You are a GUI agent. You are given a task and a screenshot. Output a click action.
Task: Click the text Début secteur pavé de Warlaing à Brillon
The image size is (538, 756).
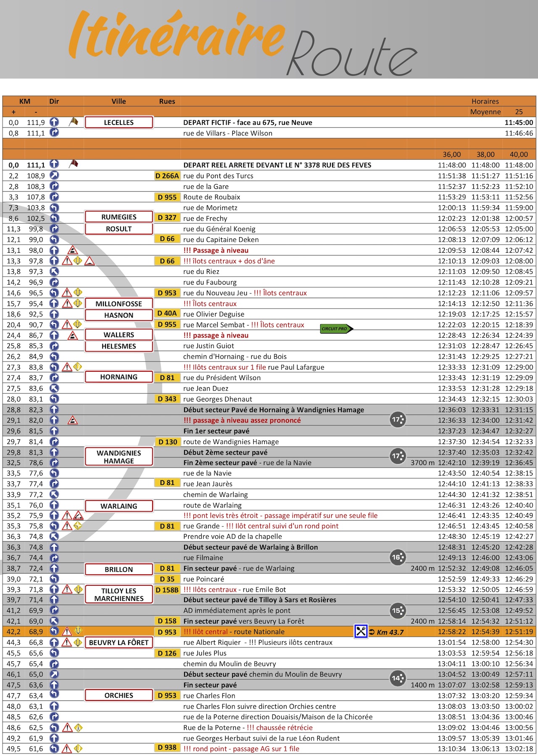(251, 547)
